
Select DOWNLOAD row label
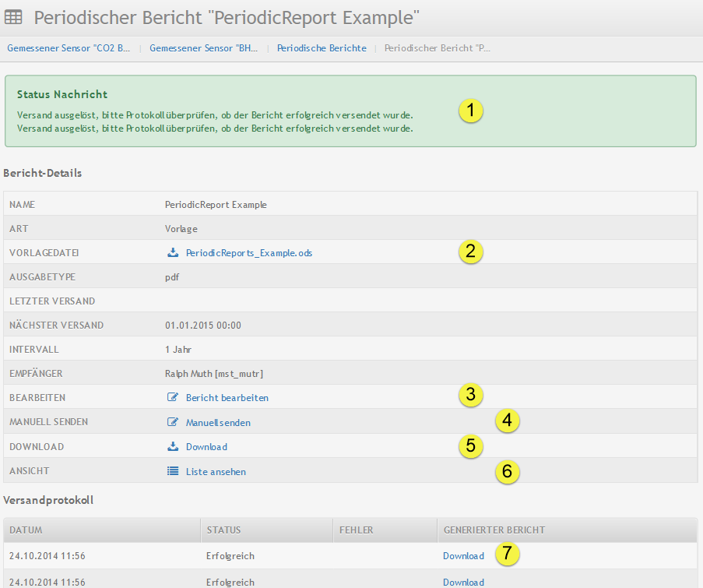37,447
